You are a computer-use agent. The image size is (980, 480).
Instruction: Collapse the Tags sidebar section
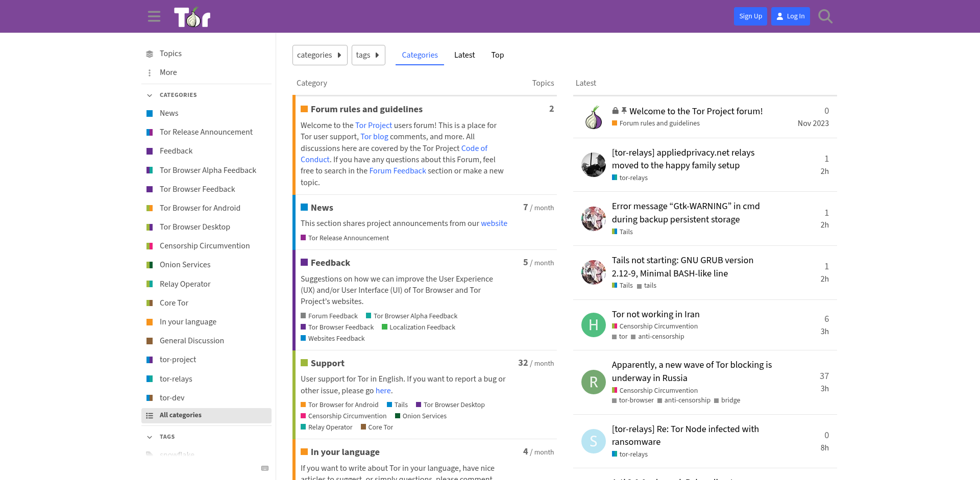[150, 437]
